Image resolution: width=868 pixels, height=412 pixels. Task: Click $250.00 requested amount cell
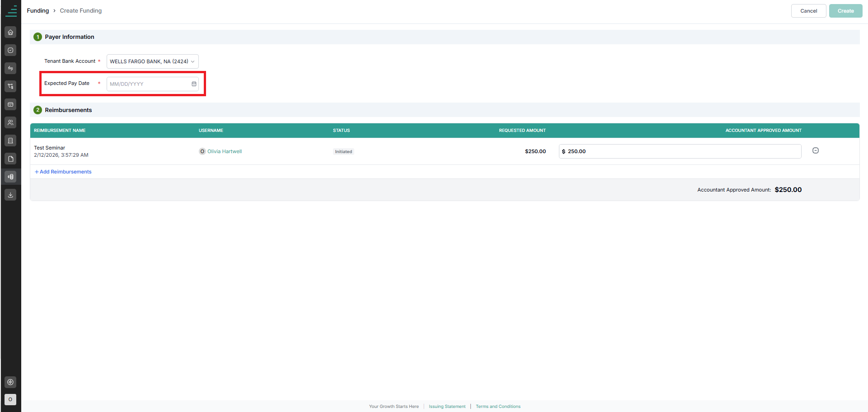click(535, 151)
